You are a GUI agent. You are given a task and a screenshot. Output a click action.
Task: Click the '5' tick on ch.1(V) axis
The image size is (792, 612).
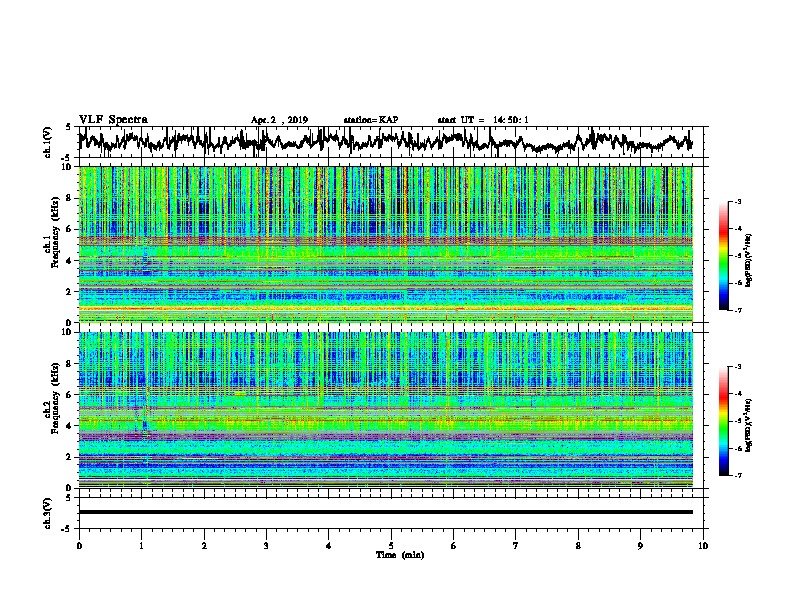[x=68, y=127]
